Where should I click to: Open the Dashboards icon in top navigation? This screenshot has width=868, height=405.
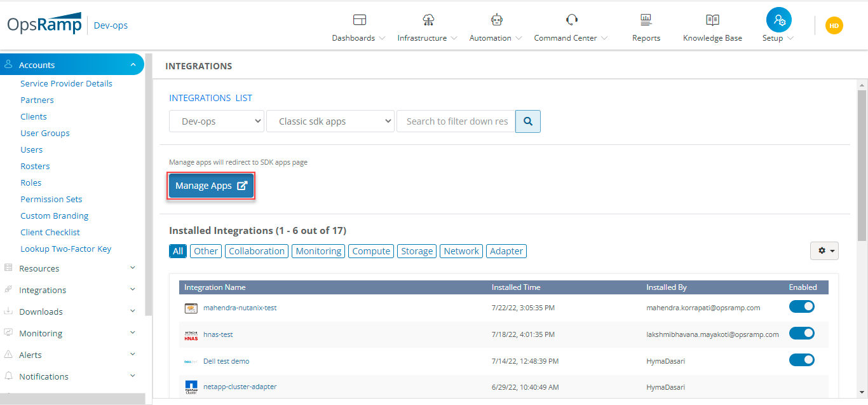click(x=359, y=20)
